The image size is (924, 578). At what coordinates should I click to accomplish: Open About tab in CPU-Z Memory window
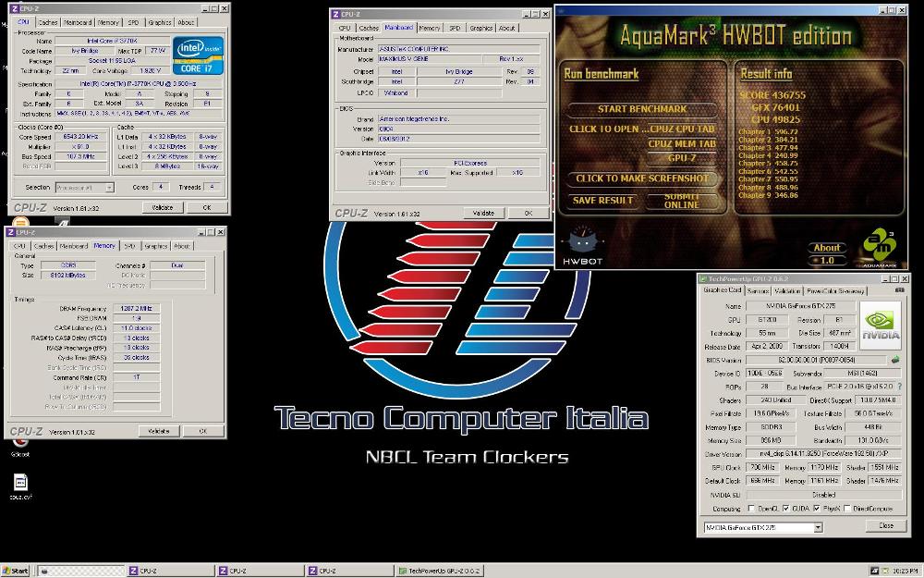tap(181, 246)
